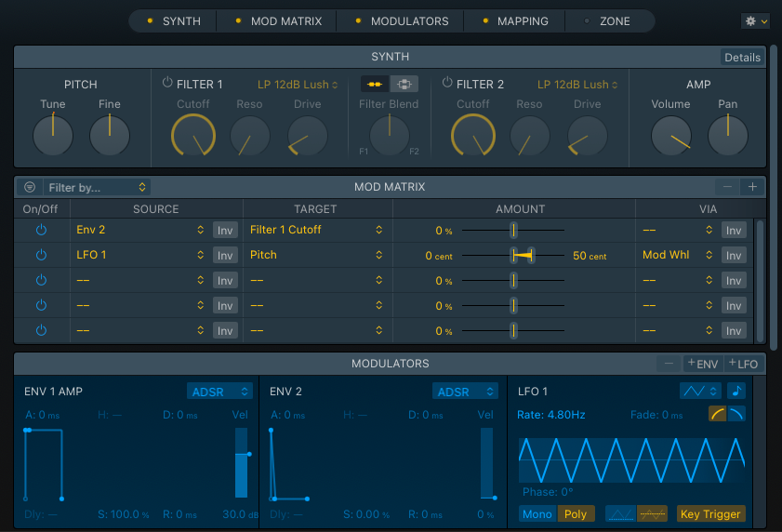Select series filter routing icon
782x532 pixels.
[375, 84]
